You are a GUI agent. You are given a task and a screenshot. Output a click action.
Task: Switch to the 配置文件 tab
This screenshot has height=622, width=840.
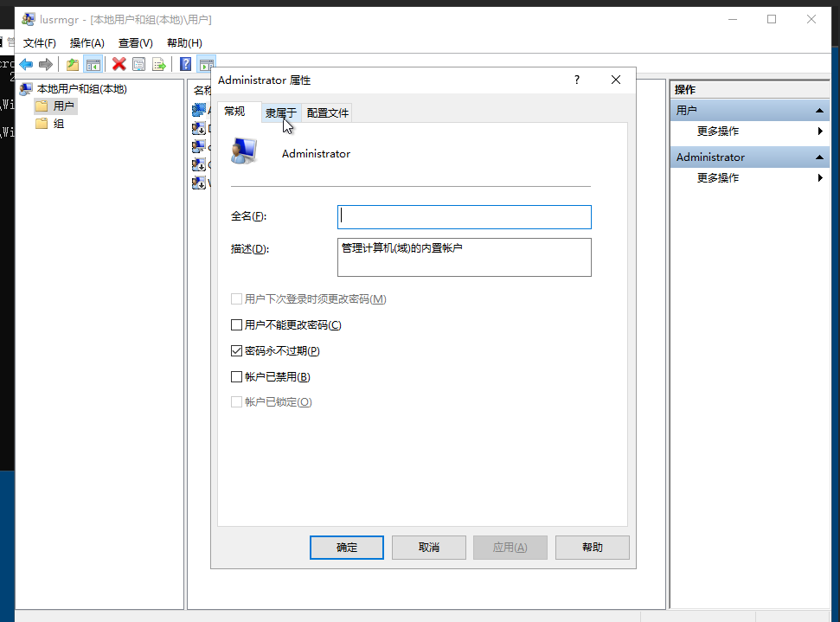(327, 113)
